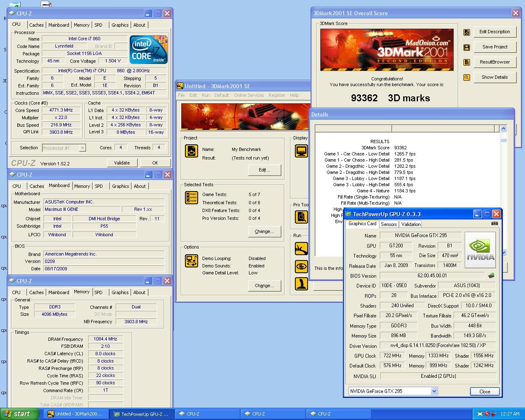This screenshot has height=420, width=525.
Task: Click the ResultBrowser button
Action: click(495, 62)
